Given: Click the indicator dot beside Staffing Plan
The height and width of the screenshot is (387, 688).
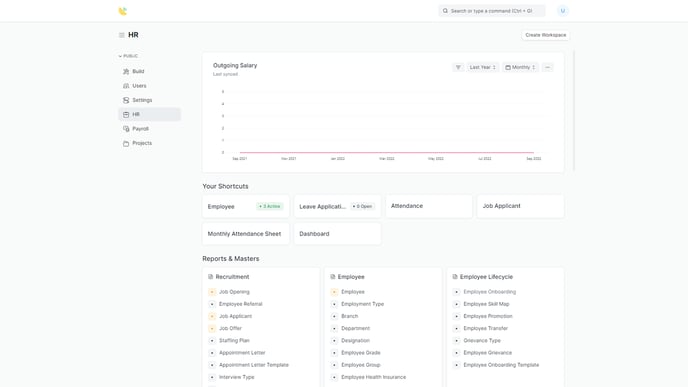Looking at the screenshot, I should (x=212, y=340).
